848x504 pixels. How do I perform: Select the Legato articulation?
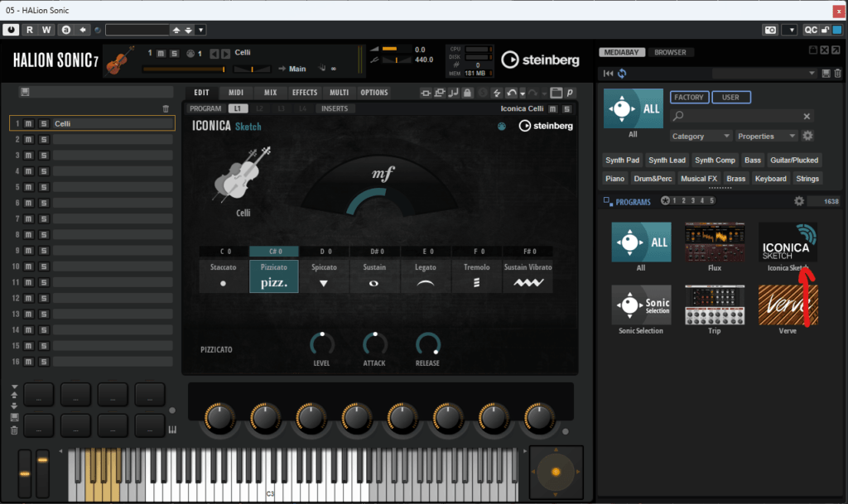(x=425, y=276)
